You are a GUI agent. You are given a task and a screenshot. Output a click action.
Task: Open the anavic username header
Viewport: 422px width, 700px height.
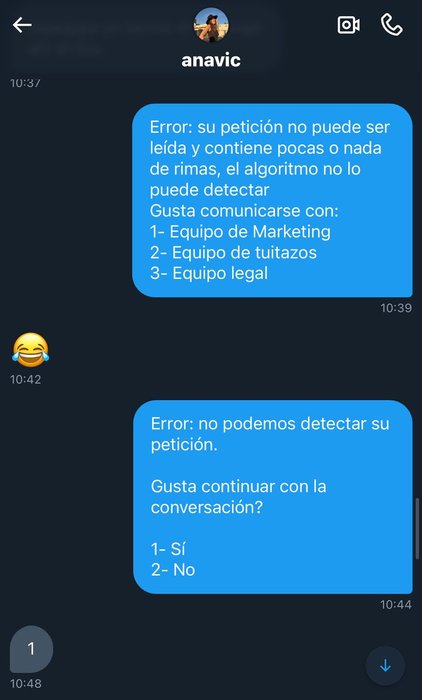[211, 60]
